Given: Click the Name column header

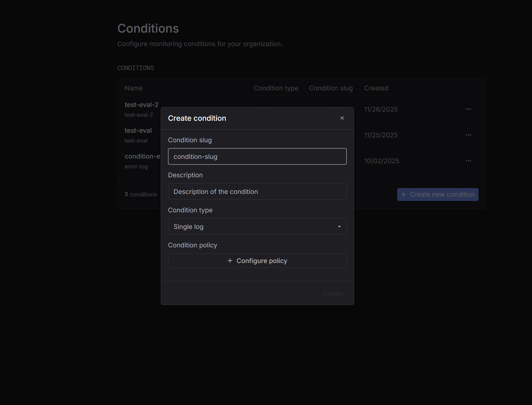Looking at the screenshot, I should click(x=133, y=88).
